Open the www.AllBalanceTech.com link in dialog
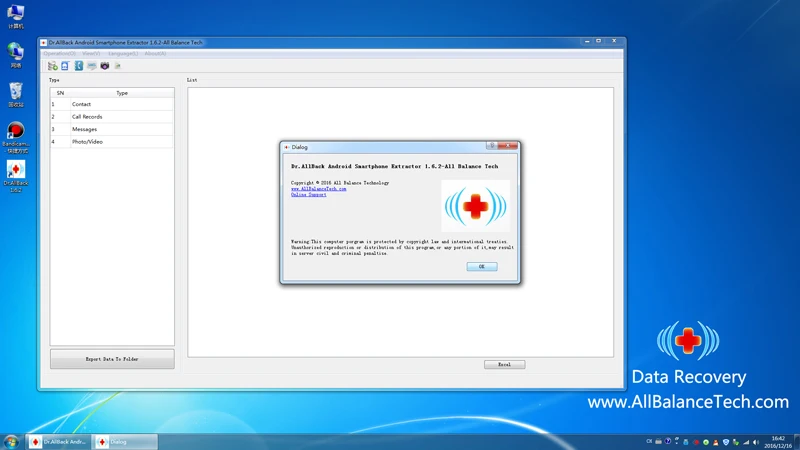This screenshot has width=800, height=450. click(x=318, y=189)
